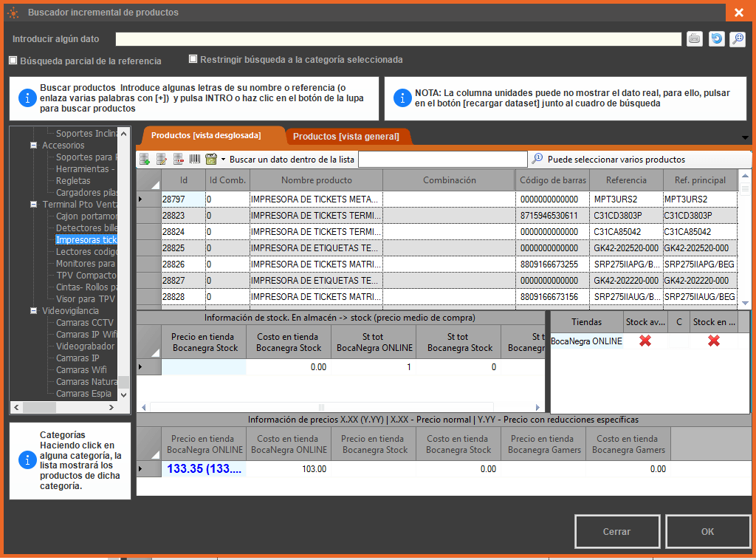Click the magnifier search icon
This screenshot has width=756, height=560.
pos(738,39)
